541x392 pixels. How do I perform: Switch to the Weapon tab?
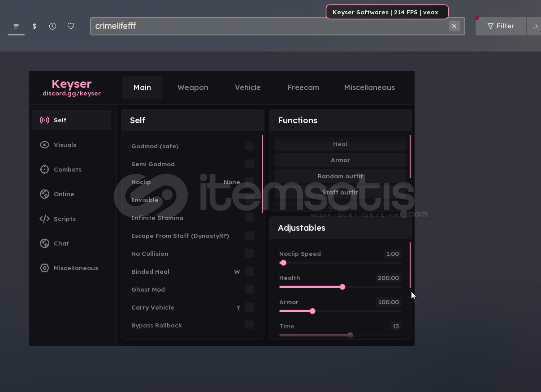pos(193,87)
